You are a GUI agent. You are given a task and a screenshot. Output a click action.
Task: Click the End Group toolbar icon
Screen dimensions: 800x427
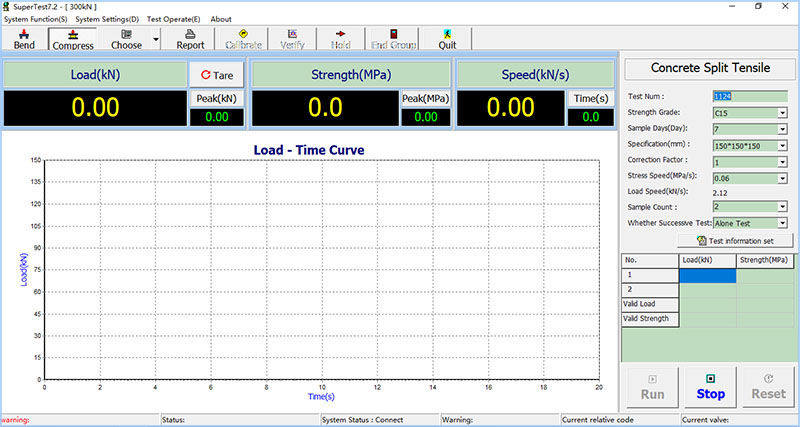(392, 39)
